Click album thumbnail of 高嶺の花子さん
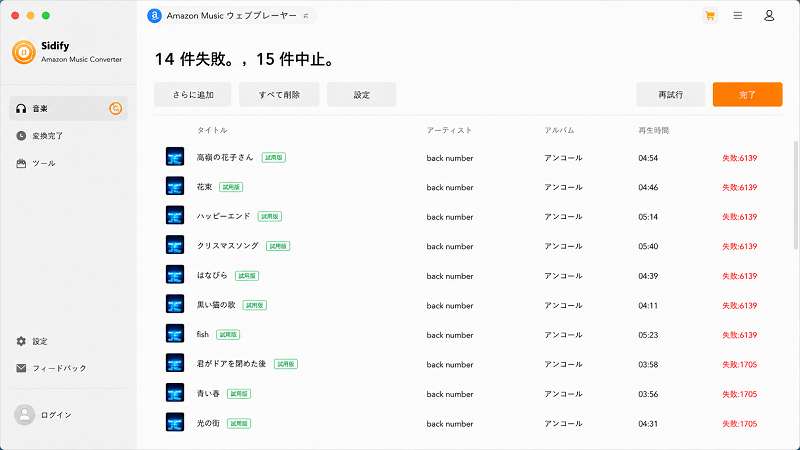The width and height of the screenshot is (800, 450). (x=175, y=157)
